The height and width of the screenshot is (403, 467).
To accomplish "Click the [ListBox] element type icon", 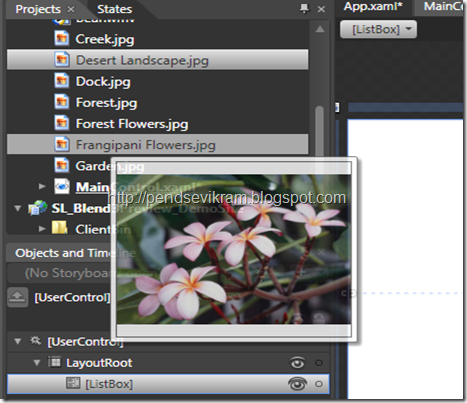I will 73,383.
